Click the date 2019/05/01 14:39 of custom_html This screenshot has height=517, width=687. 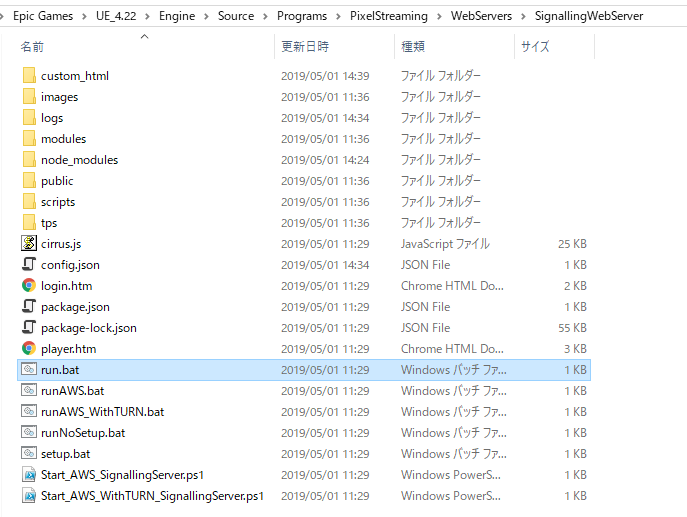(x=325, y=76)
